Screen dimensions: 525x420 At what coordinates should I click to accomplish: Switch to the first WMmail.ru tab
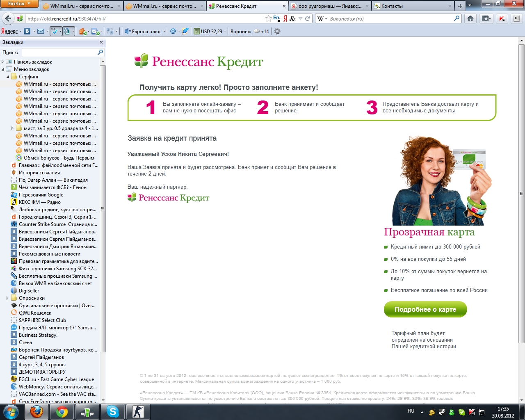(x=82, y=6)
